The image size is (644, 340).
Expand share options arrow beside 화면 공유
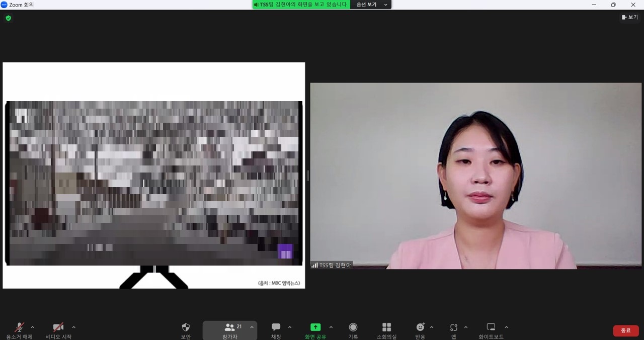pyautogui.click(x=331, y=327)
